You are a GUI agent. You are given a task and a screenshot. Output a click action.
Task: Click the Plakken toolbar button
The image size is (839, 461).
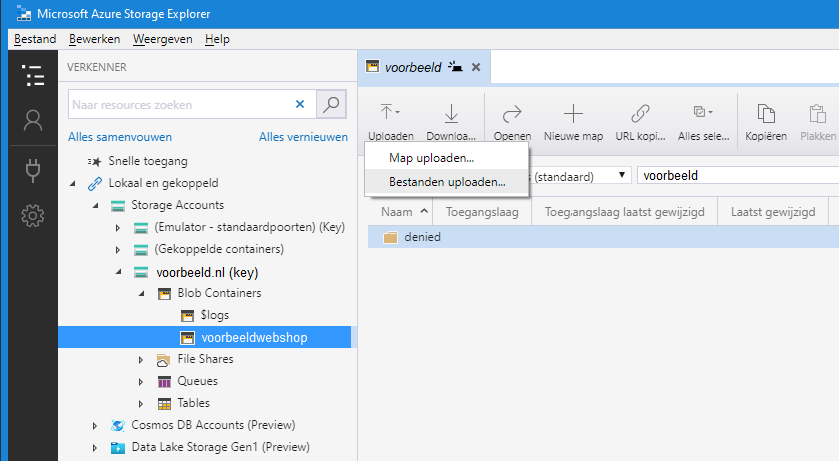[818, 122]
